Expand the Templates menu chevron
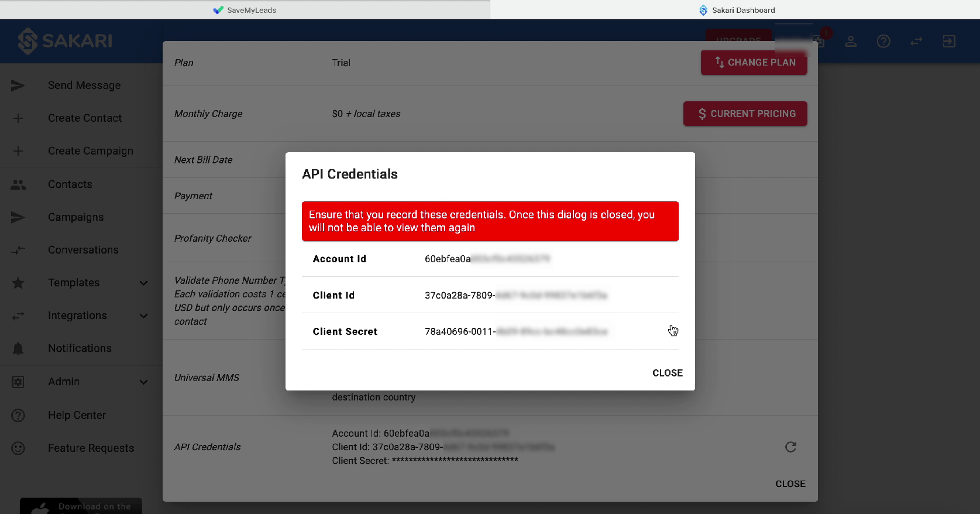980x514 pixels. click(143, 283)
